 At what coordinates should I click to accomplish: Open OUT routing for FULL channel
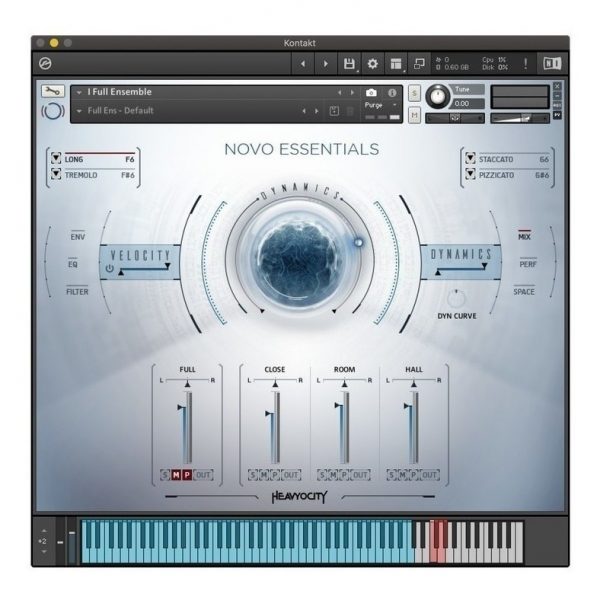tap(203, 475)
